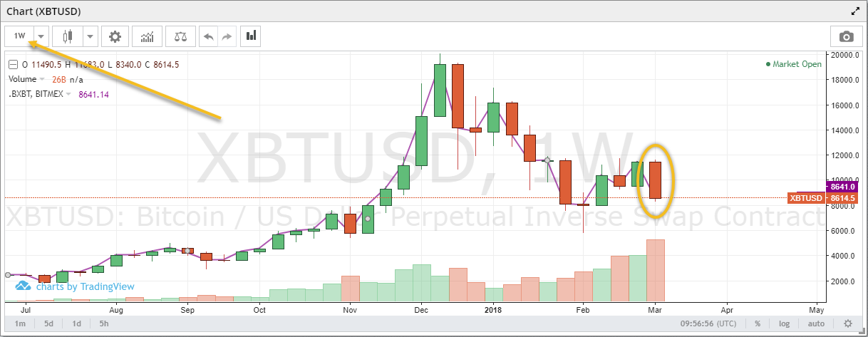Image resolution: width=868 pixels, height=337 pixels.
Task: Undo the last chart action
Action: [209, 36]
